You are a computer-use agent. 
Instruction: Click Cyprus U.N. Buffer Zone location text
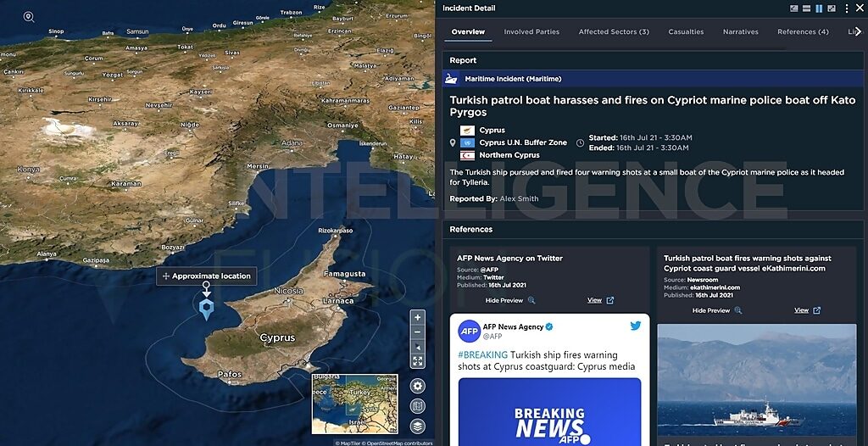(523, 142)
